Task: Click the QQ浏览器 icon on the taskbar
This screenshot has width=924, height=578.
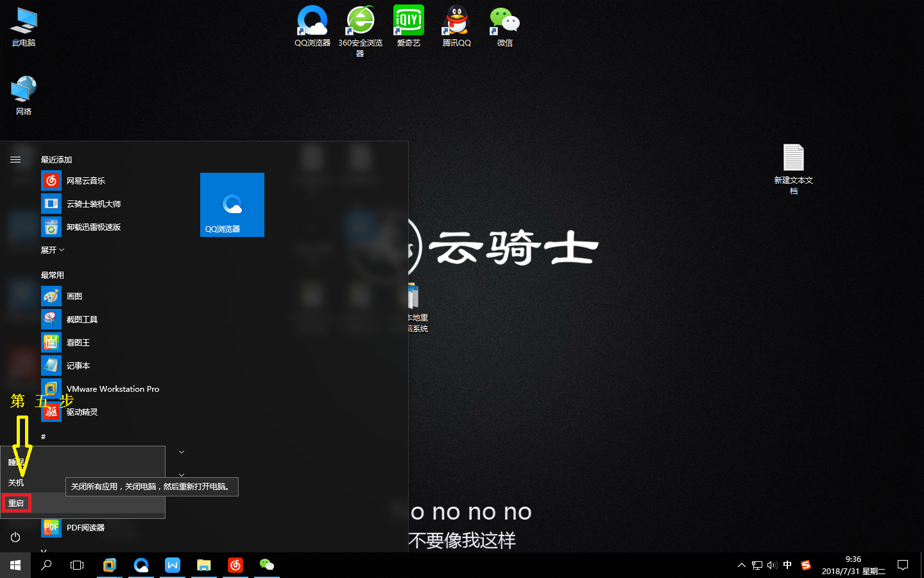Action: click(x=141, y=565)
